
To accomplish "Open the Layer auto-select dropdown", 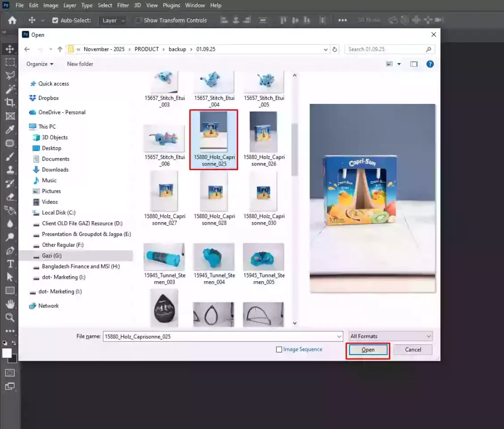I will pos(113,20).
